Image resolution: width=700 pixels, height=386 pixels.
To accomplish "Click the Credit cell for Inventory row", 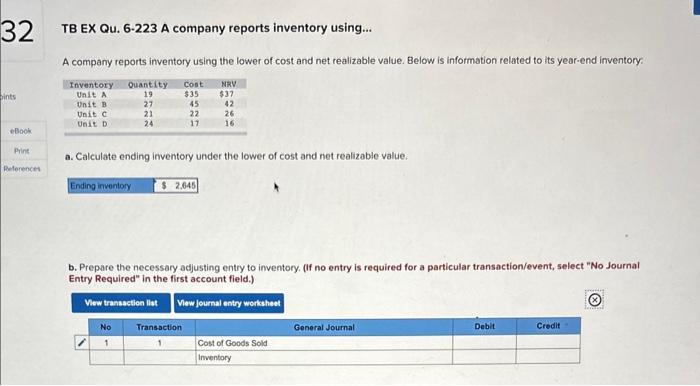I will (548, 357).
